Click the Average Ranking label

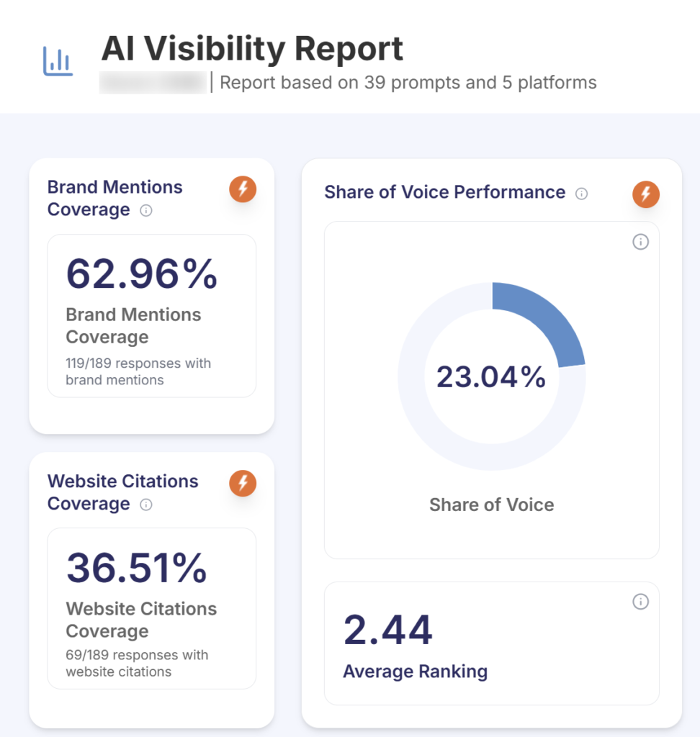(416, 672)
